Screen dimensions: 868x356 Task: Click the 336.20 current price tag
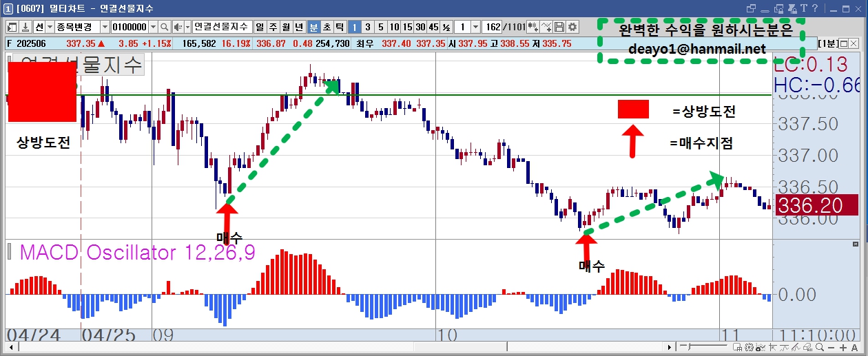[x=817, y=205]
